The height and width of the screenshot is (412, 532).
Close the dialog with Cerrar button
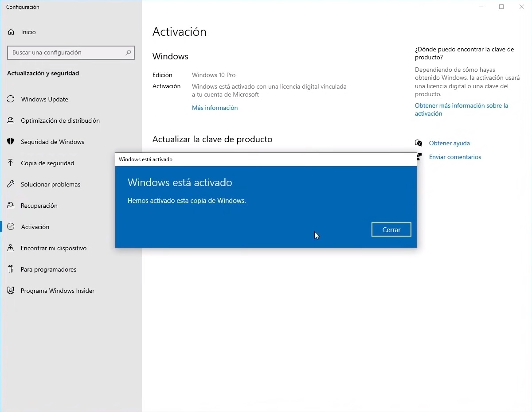[x=391, y=229]
